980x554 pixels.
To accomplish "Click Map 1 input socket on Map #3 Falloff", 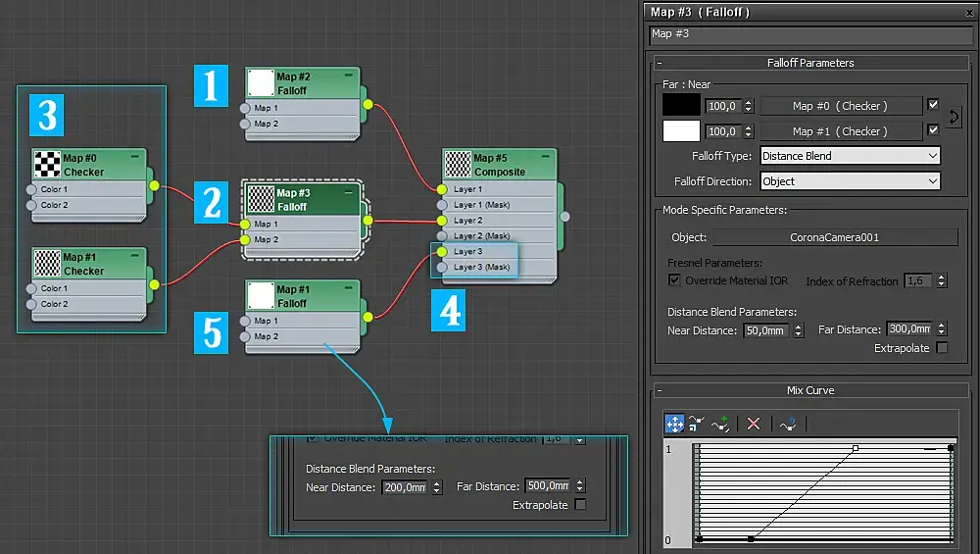I will [x=245, y=224].
